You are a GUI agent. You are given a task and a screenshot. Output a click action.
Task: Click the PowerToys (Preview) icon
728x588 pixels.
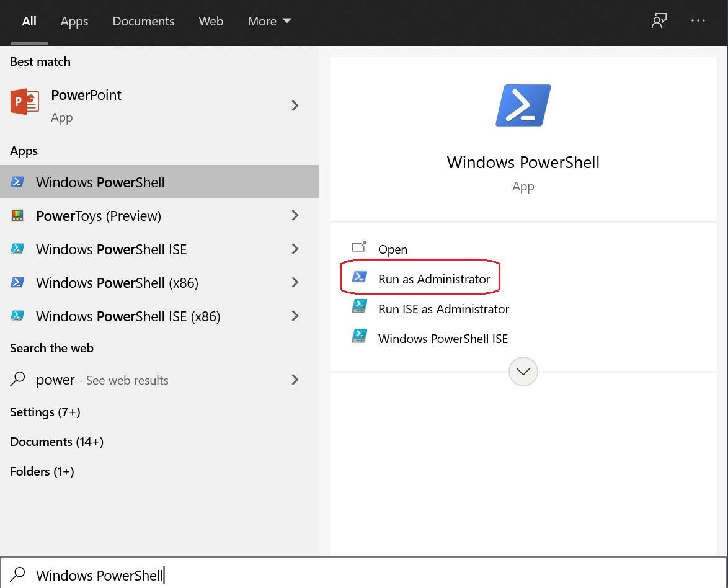coord(17,215)
